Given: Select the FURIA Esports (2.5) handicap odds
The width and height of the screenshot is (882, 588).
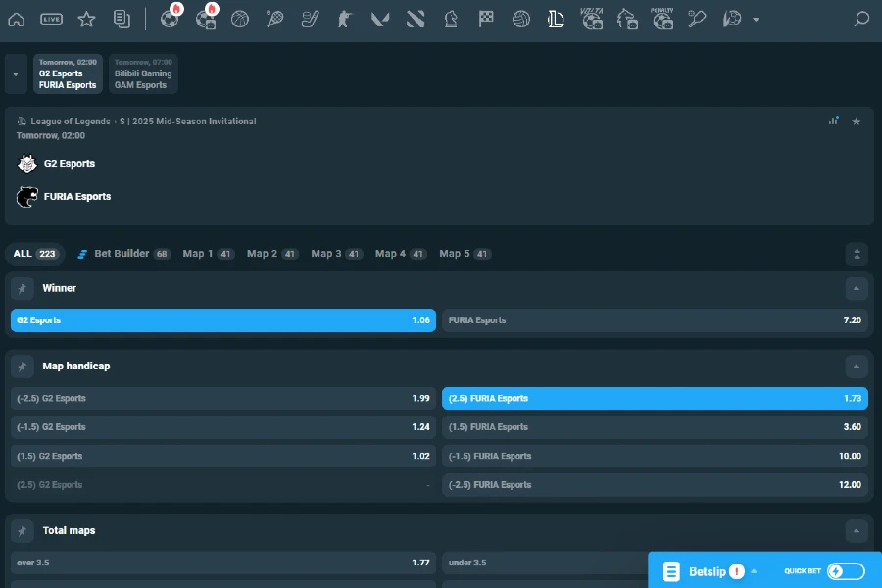Looking at the screenshot, I should [653, 398].
